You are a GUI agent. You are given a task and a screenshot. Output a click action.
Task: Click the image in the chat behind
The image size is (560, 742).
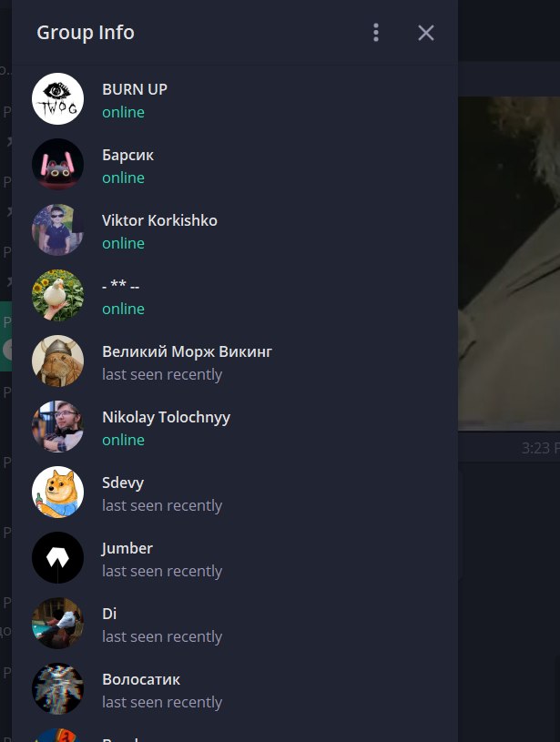click(x=509, y=264)
